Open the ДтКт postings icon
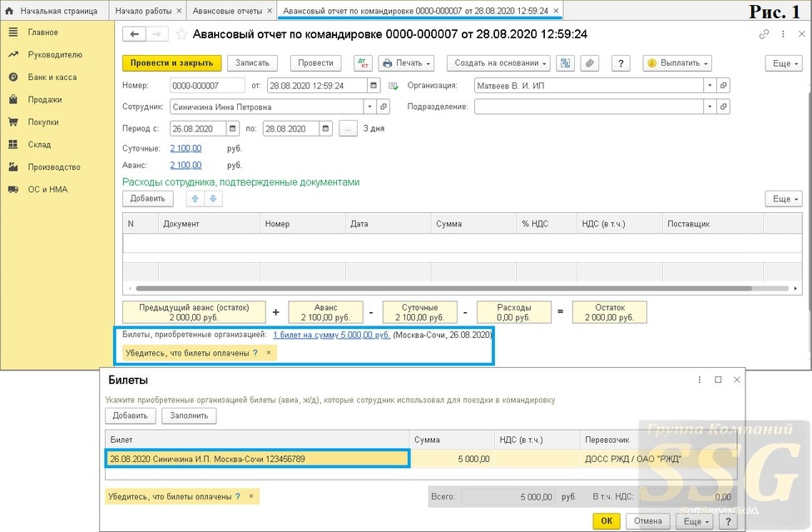This screenshot has width=812, height=532. [x=363, y=63]
